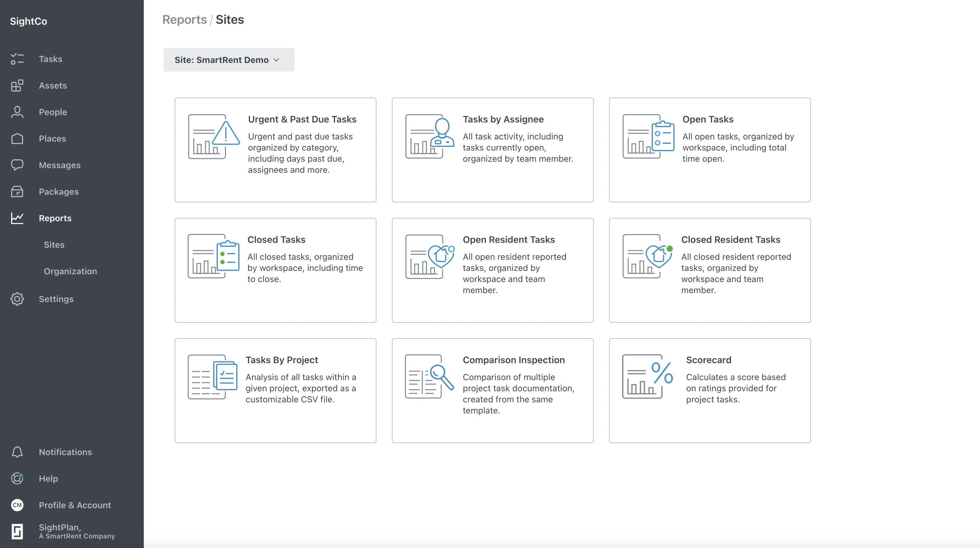Open Assets from the sidebar menu
The width and height of the screenshot is (980, 548).
pos(53,86)
